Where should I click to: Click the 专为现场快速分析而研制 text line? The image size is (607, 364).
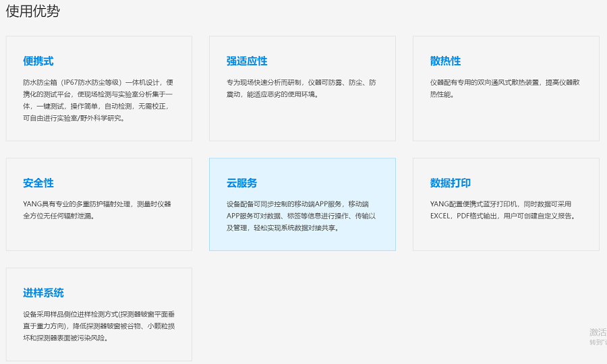301,82
